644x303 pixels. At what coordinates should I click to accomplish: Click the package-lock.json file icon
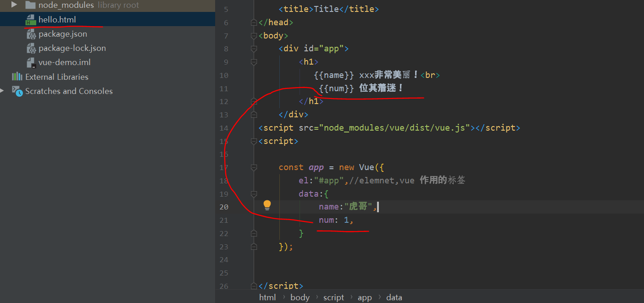click(x=31, y=48)
